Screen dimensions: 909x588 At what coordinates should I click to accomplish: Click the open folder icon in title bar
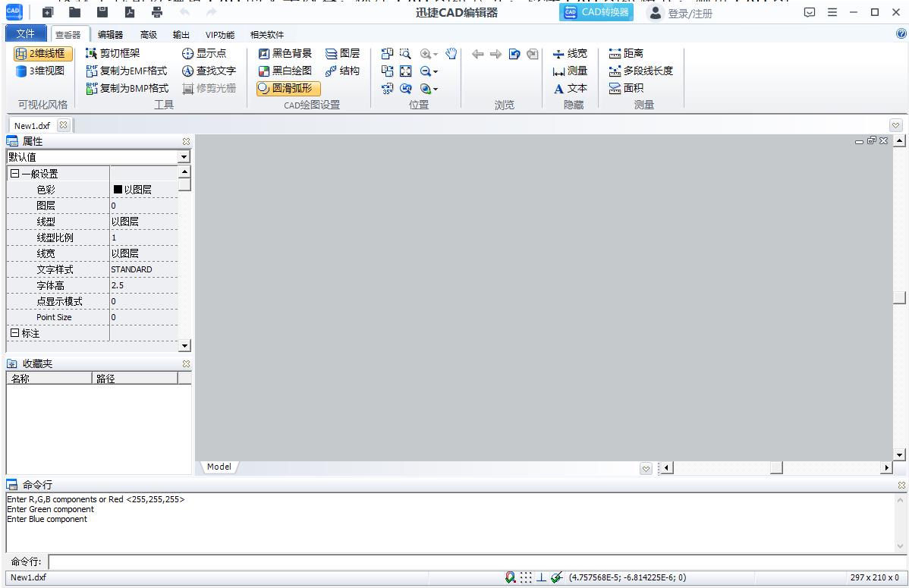coord(75,12)
